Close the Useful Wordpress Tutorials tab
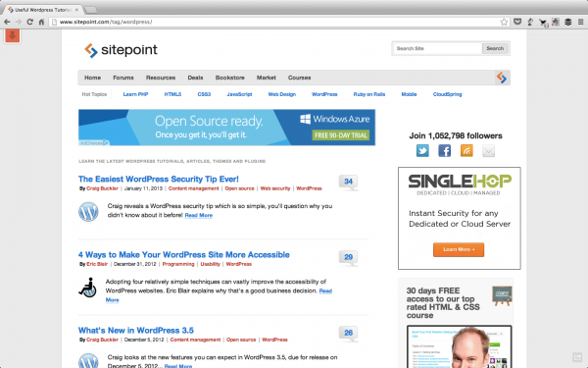Screen dimensions: 588x368 76,10
